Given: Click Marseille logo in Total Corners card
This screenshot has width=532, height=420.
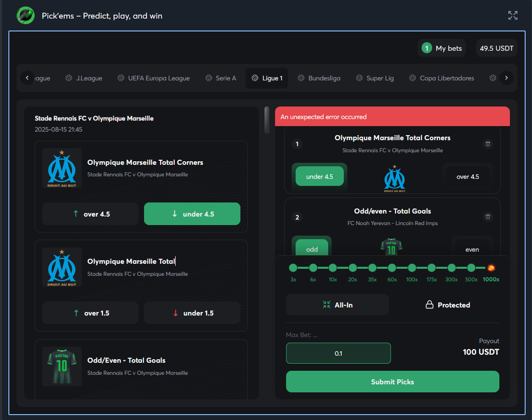Looking at the screenshot, I should (x=62, y=168).
